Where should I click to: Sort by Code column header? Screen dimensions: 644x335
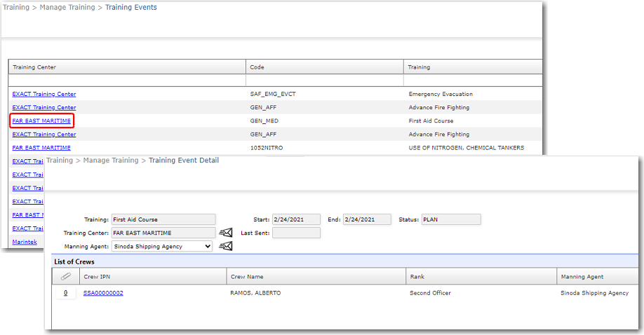pyautogui.click(x=257, y=67)
